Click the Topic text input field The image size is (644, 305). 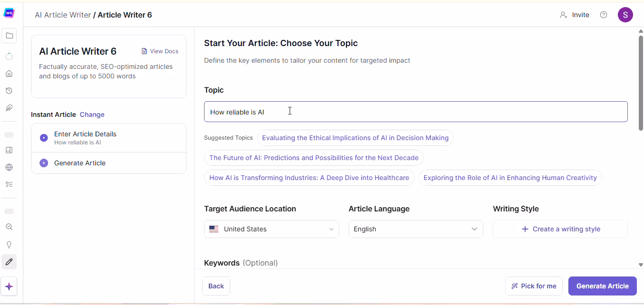click(416, 112)
